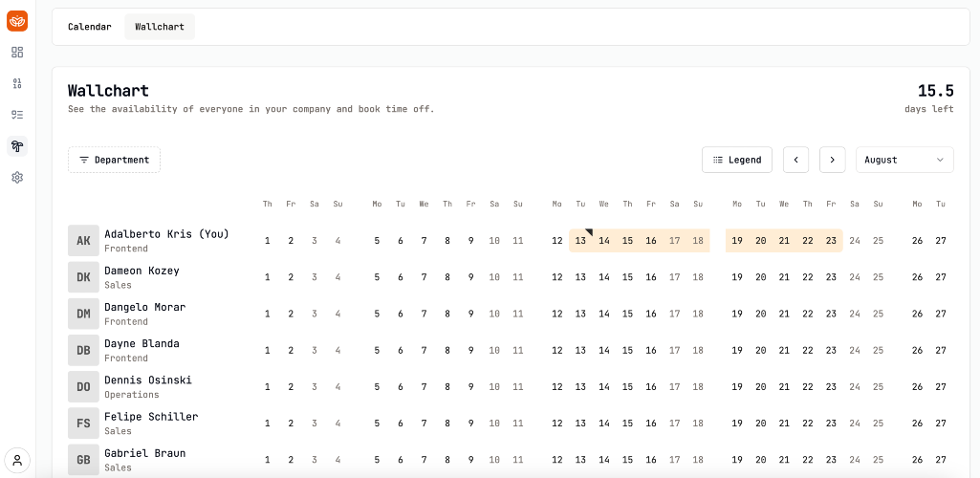
Task: Switch to the Calendar tab
Action: click(x=90, y=27)
